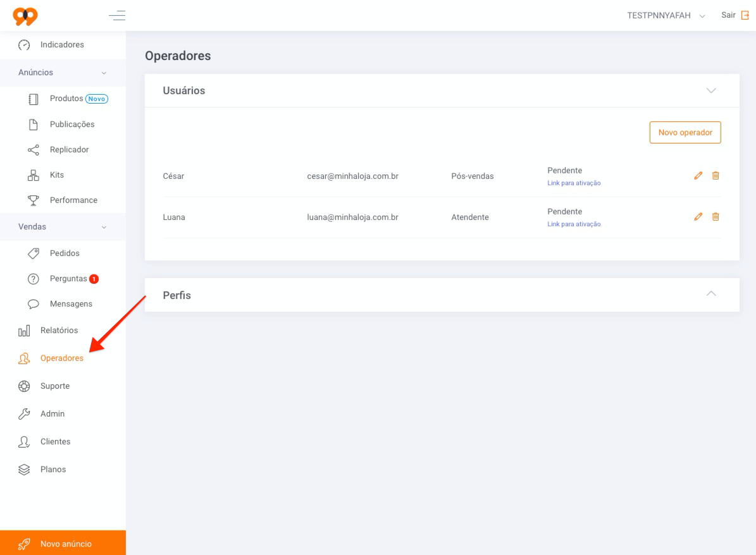
Task: Collapse the Usuários panel chevron
Action: 711,90
